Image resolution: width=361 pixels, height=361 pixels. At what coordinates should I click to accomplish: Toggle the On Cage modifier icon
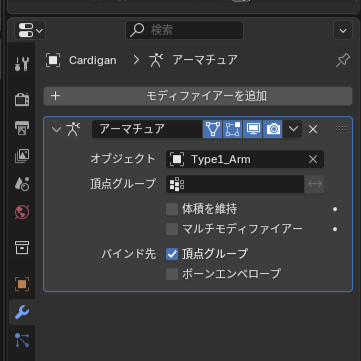(x=213, y=129)
